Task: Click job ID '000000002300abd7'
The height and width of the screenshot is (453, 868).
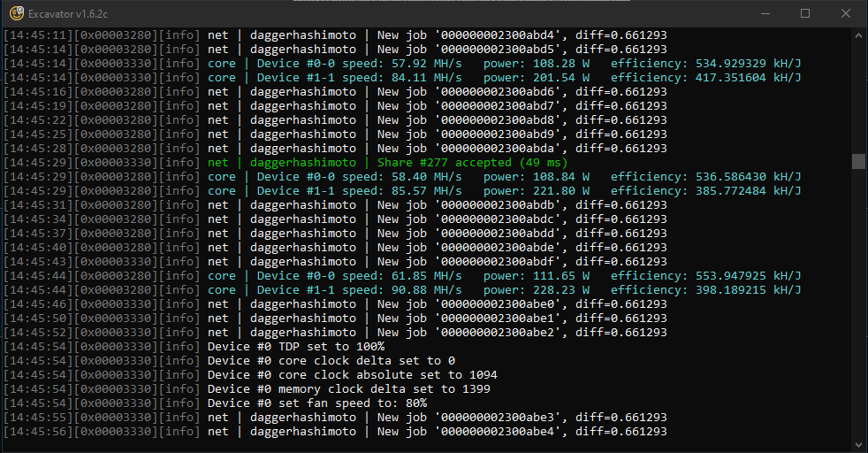Action: tap(498, 106)
